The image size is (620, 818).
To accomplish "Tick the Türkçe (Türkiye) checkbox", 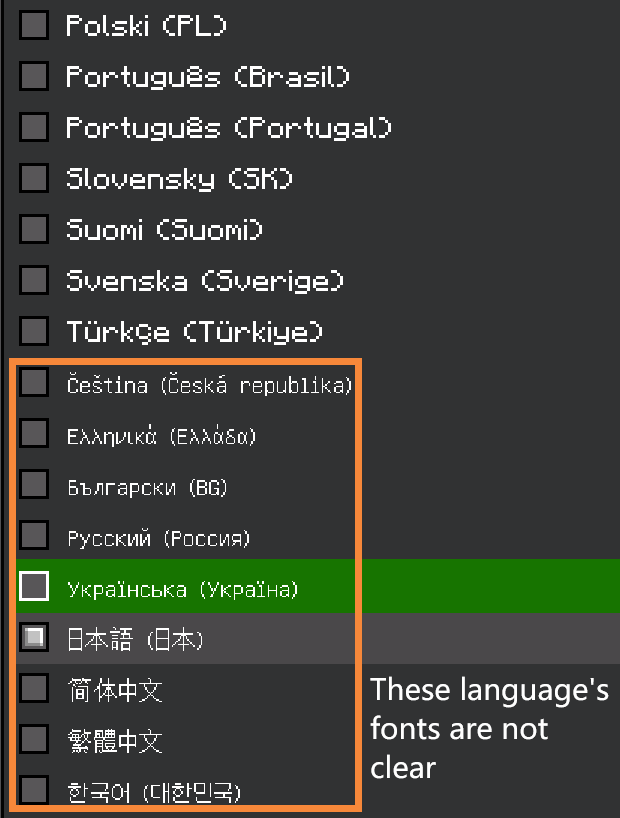I will (x=34, y=331).
